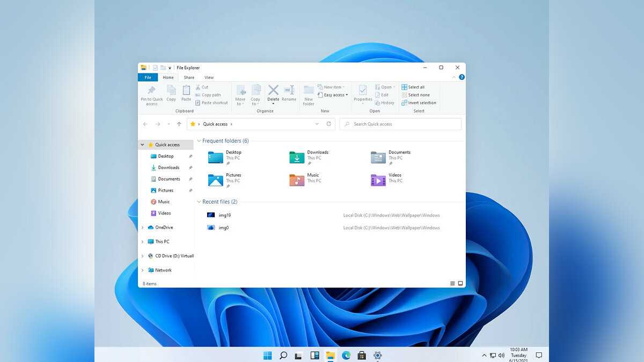Viewport: 644px width, 362px height.
Task: Click the Pin to Quick access ribbon icon
Action: pos(151,91)
